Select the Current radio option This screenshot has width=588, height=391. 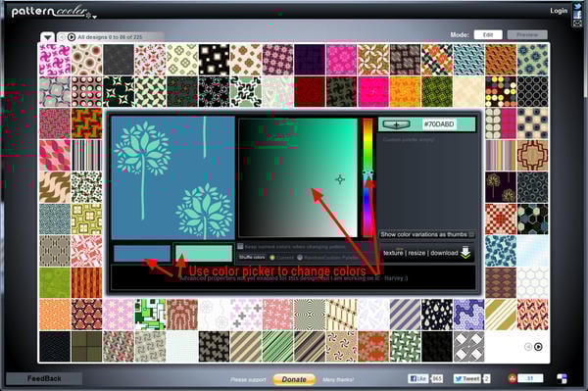[x=272, y=258]
